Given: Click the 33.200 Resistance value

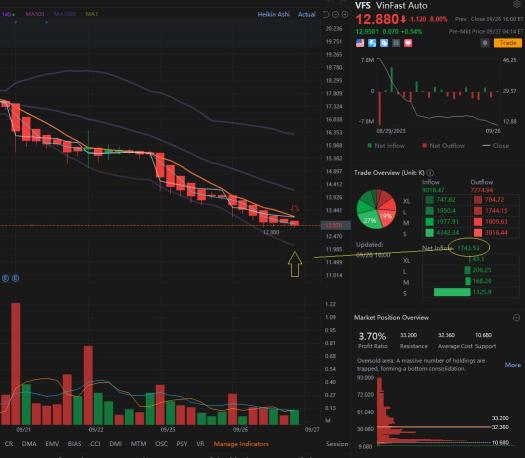Looking at the screenshot, I should 408,335.
